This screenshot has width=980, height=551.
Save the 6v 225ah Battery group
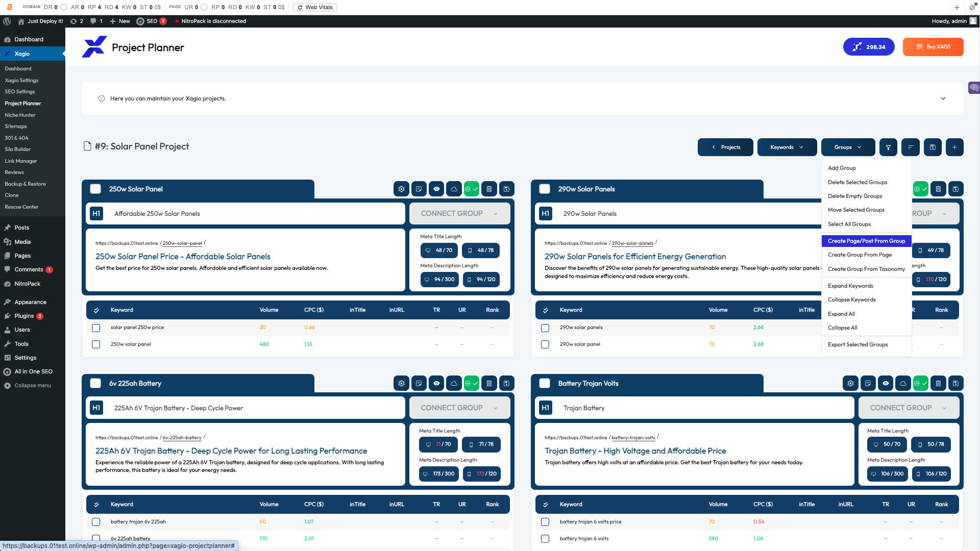pos(506,384)
